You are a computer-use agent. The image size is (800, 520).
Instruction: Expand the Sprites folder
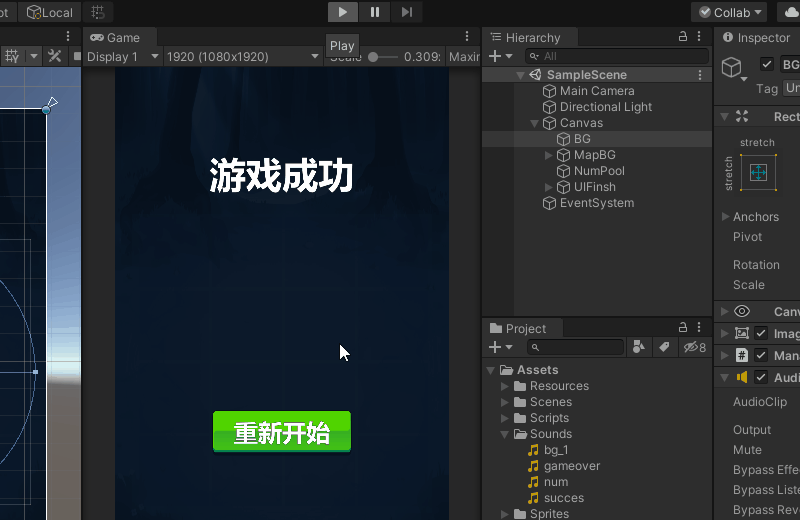point(505,513)
